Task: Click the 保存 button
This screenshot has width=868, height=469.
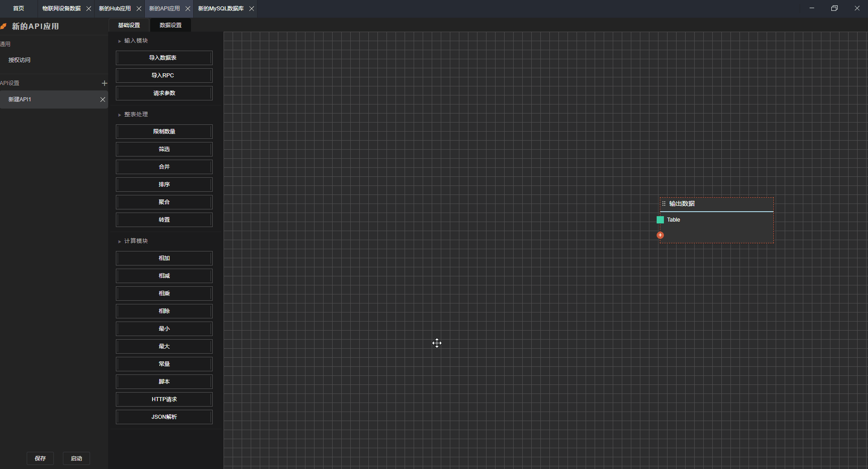Action: pyautogui.click(x=40, y=459)
